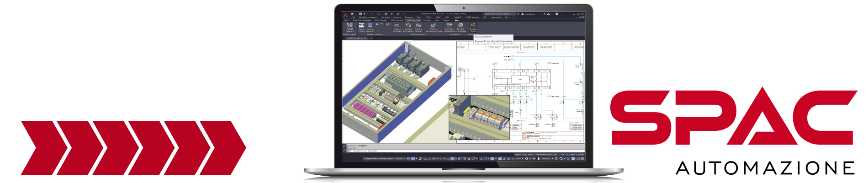Click the inset 3D terminal detail view
Viewport: 868px width, 183px height.
[x=479, y=118]
